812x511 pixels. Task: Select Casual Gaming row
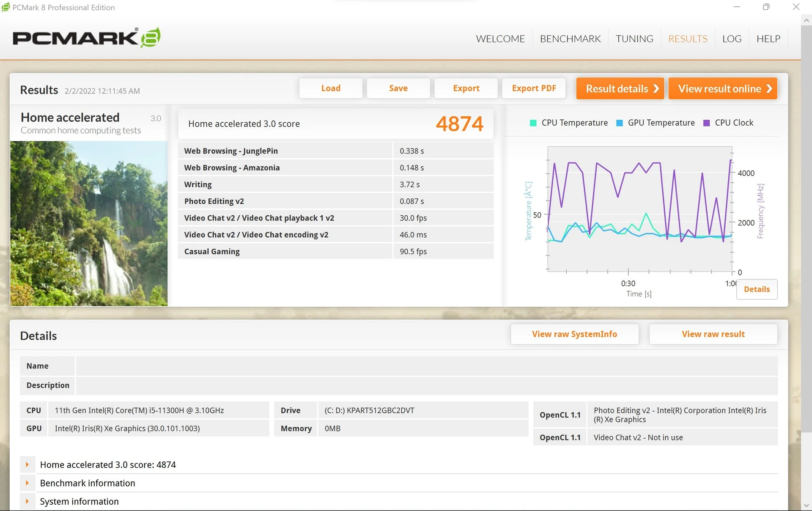click(336, 251)
